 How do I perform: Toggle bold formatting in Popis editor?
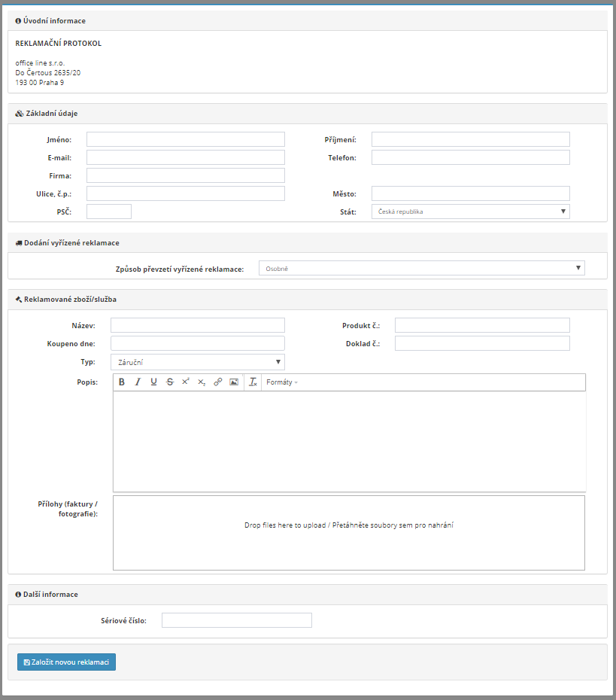click(122, 382)
